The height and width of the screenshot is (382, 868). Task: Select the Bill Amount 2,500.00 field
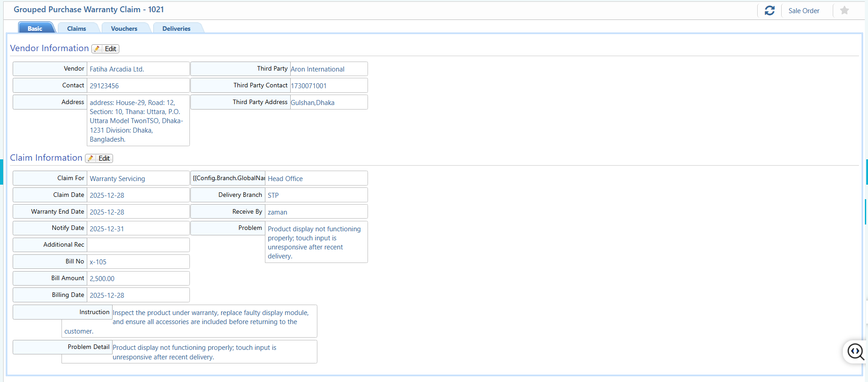tap(102, 279)
